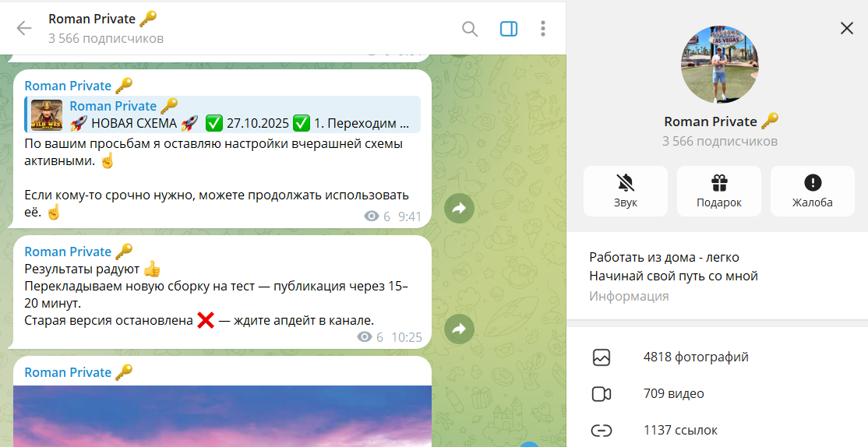Report channel using Жалоба button
The width and height of the screenshot is (868, 447).
(x=812, y=191)
